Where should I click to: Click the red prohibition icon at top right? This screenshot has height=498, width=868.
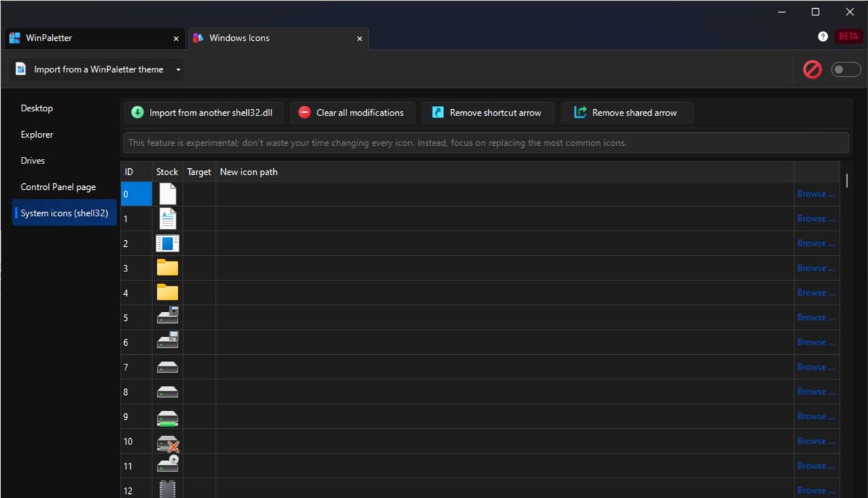[x=812, y=69]
